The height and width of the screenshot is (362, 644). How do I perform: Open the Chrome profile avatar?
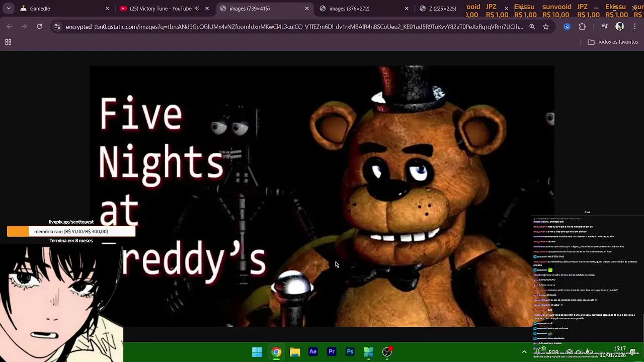click(x=620, y=27)
